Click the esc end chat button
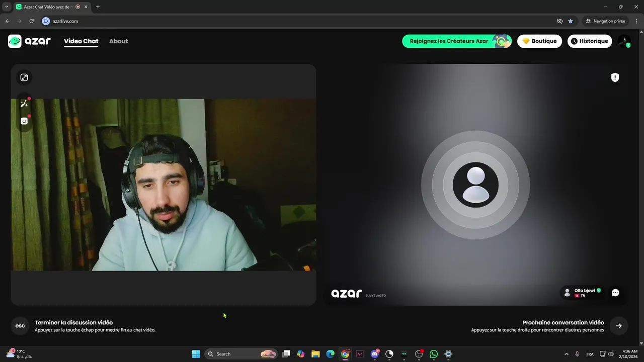This screenshot has height=362, width=644. (x=20, y=326)
